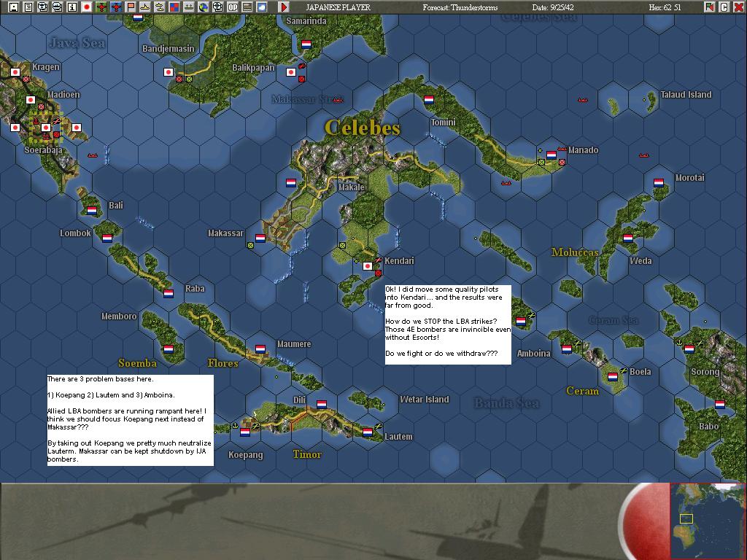Click the world minimap thumbnail
The image size is (747, 560).
[707, 521]
